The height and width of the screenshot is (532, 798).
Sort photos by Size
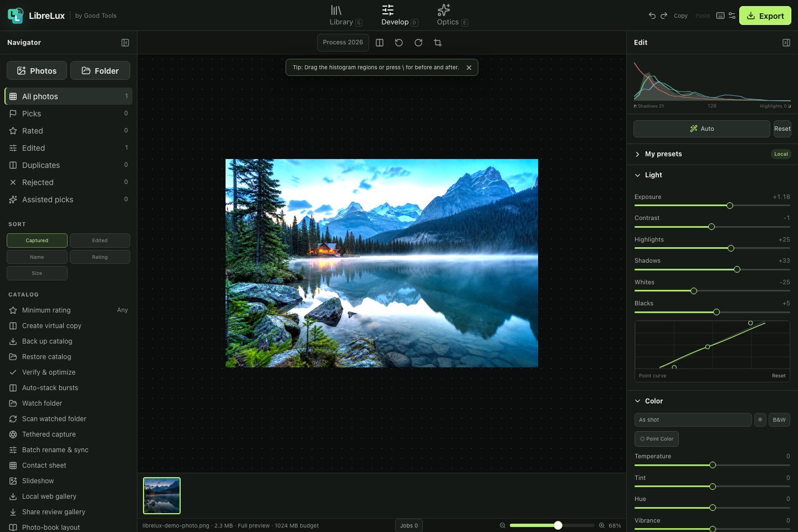37,273
